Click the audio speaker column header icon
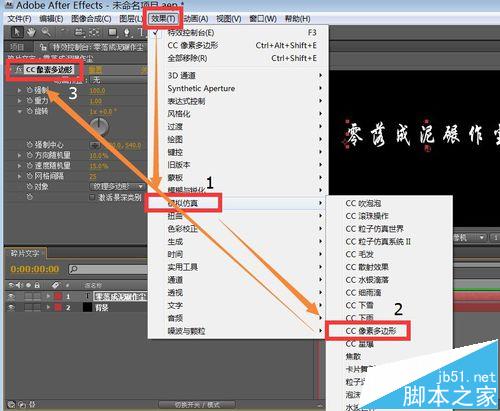 (x=20, y=285)
